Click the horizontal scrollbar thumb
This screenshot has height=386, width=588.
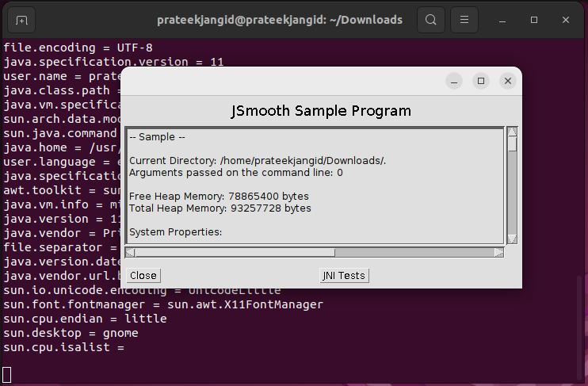(x=235, y=253)
